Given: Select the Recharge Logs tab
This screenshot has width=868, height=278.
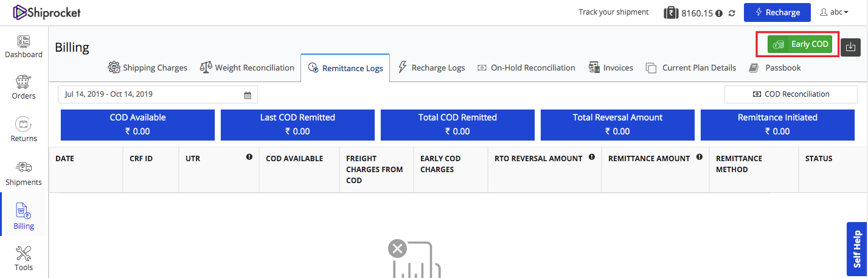Looking at the screenshot, I should coord(431,68).
